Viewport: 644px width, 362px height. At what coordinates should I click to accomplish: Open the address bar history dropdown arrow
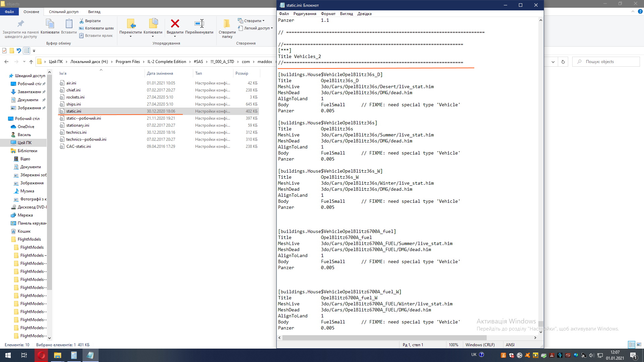(553, 62)
